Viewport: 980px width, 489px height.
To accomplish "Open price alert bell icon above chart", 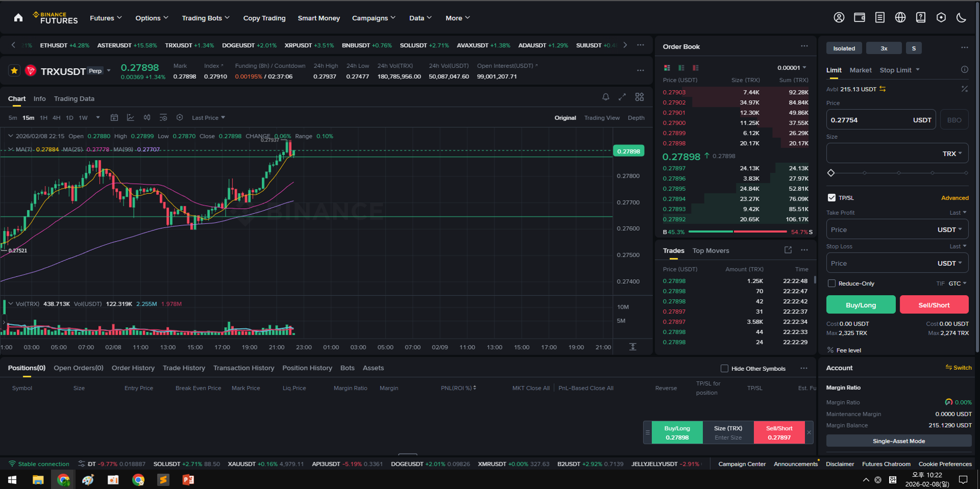I will [606, 97].
